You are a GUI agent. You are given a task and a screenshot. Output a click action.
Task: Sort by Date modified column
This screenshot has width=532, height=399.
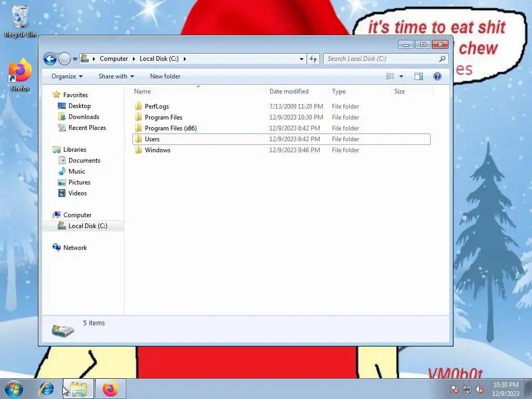tap(297, 91)
